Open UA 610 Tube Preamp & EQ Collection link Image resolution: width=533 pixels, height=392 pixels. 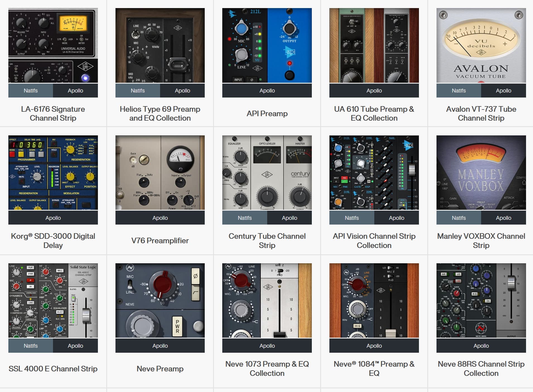374,113
